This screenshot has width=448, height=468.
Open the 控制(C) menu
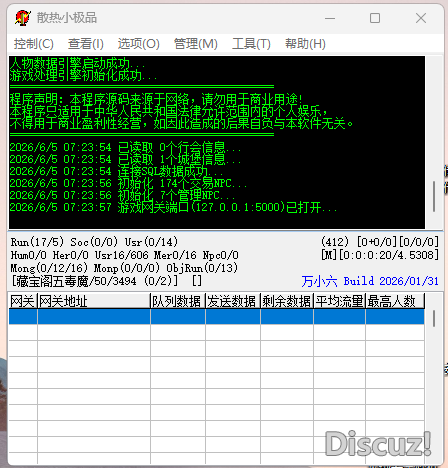[x=34, y=44]
